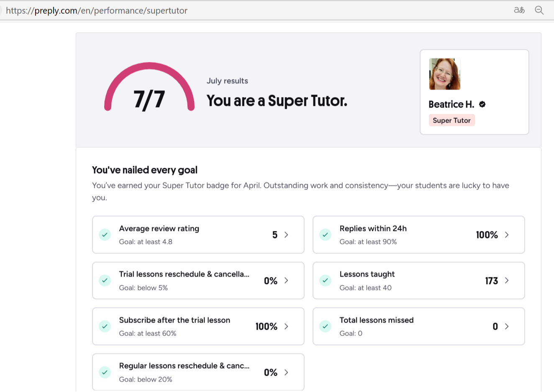
Task: Click the checkmark beside Subscribe after the trial lesson
Action: click(x=105, y=326)
